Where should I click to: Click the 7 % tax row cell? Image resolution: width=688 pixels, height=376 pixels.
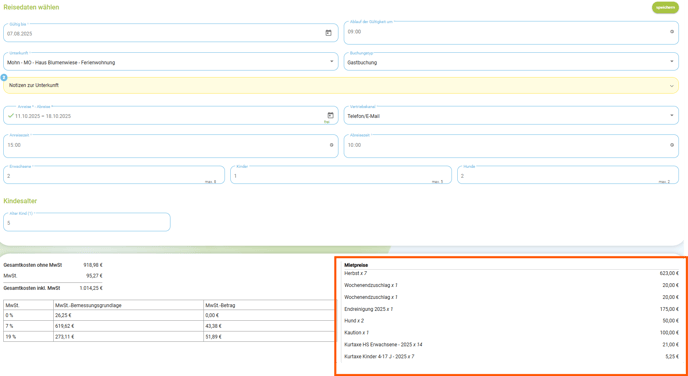(x=28, y=326)
